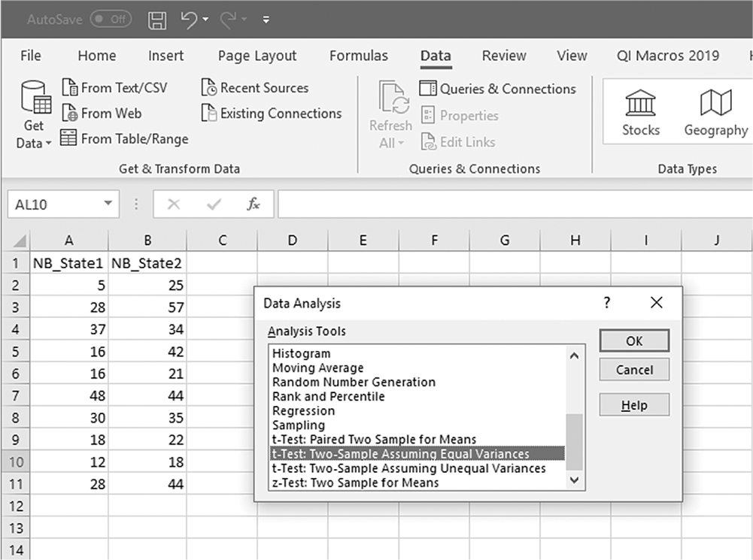Click Insert Function fx icon
This screenshot has width=753, height=560.
pos(253,204)
